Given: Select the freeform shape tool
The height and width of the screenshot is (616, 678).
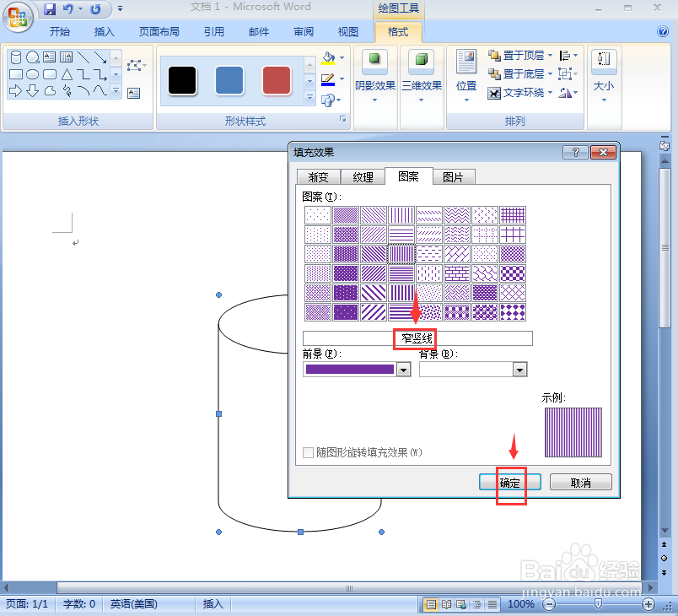Looking at the screenshot, I should [50, 91].
